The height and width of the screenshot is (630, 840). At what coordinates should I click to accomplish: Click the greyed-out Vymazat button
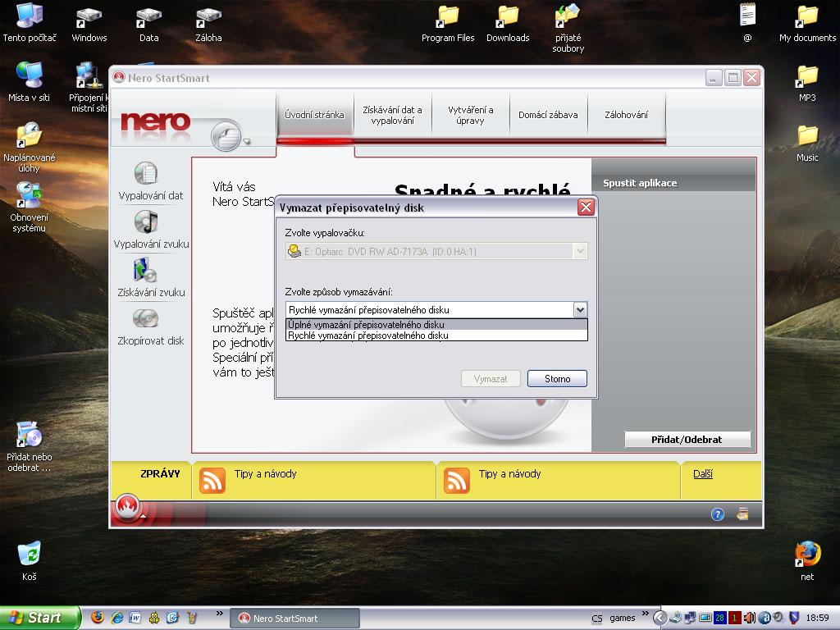[491, 379]
